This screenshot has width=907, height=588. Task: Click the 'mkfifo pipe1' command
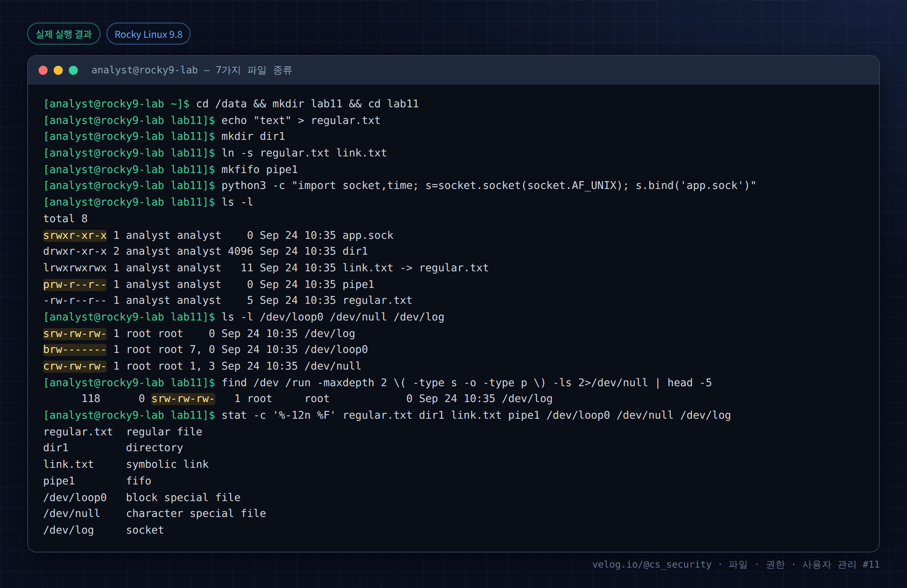pyautogui.click(x=260, y=169)
